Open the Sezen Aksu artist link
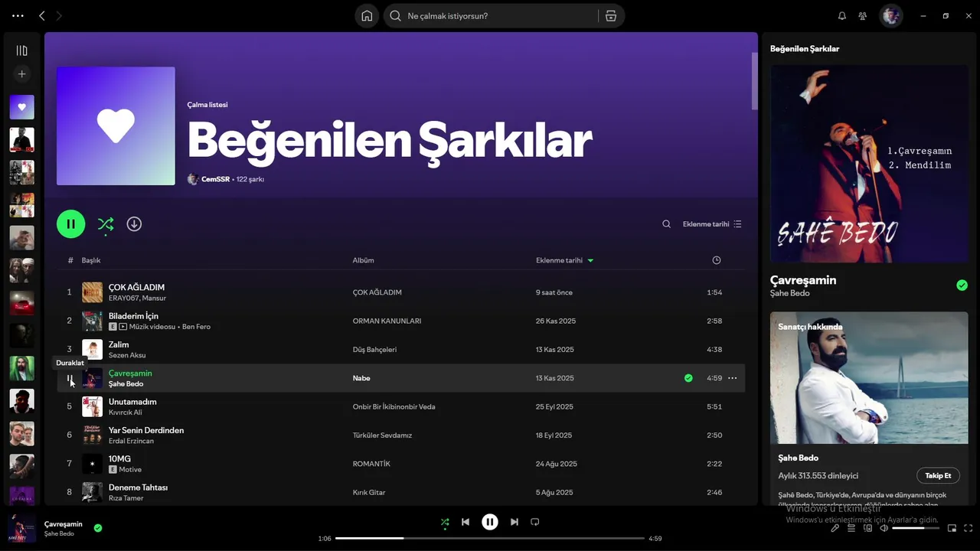The width and height of the screenshot is (980, 551). 127,355
